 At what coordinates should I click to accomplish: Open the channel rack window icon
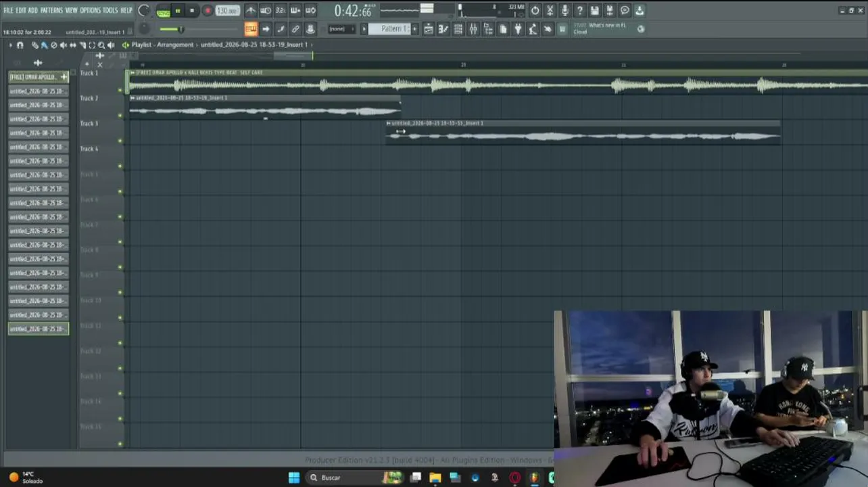[x=458, y=29]
